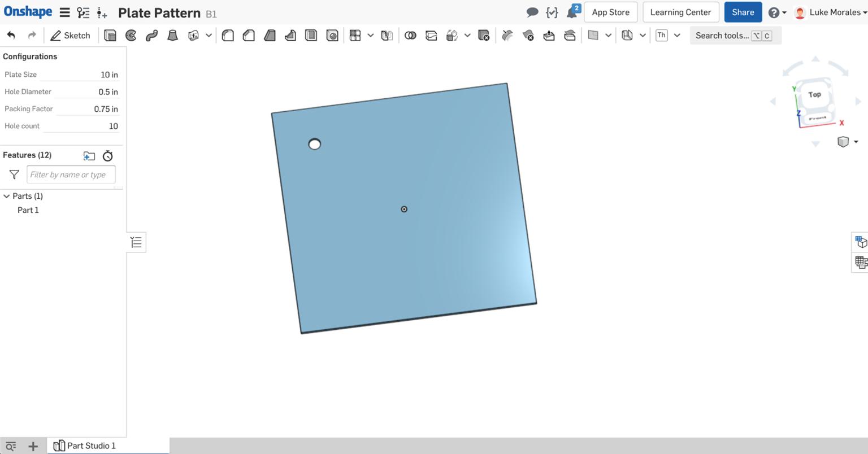
Task: Open the Thicken tool dropdown arrow
Action: coord(677,35)
